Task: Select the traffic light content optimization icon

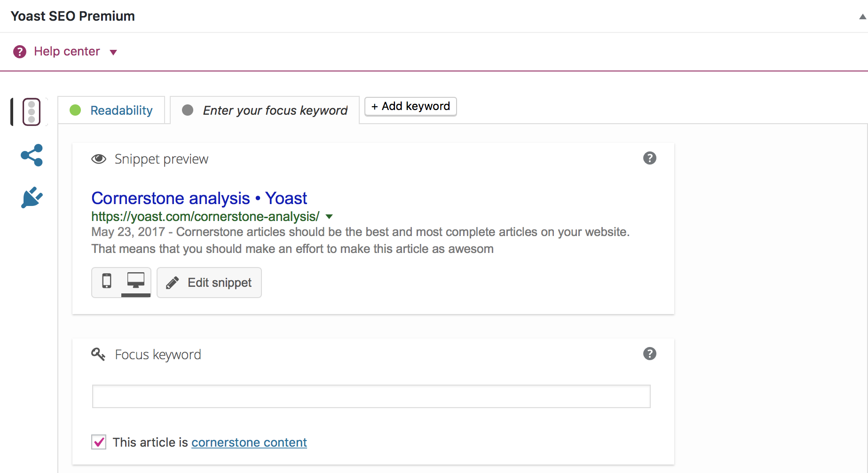Action: pos(32,112)
